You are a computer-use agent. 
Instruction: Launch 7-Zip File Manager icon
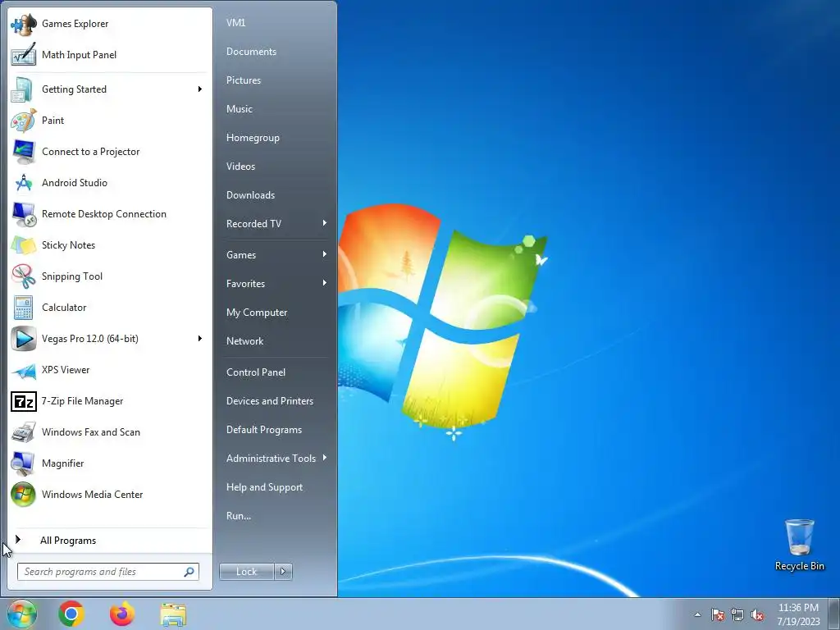[x=24, y=401]
